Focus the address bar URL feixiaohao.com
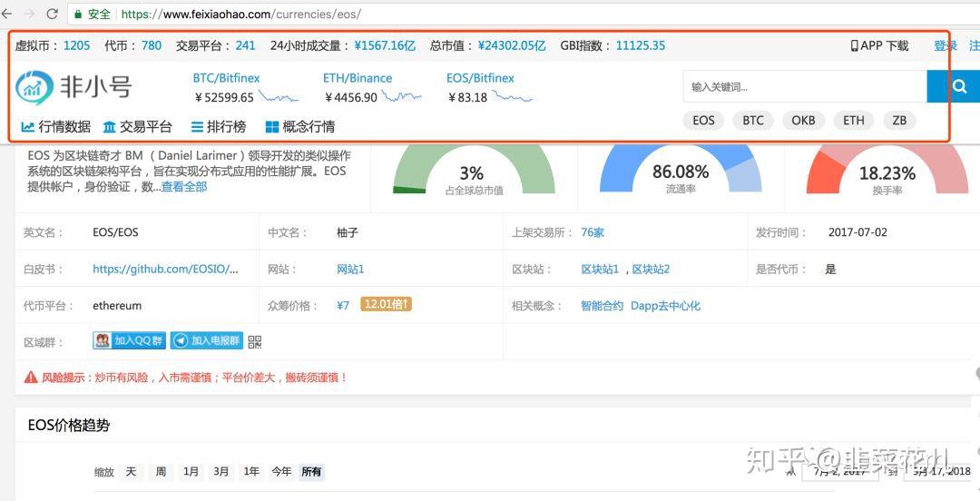Image resolution: width=980 pixels, height=501 pixels. [x=240, y=14]
